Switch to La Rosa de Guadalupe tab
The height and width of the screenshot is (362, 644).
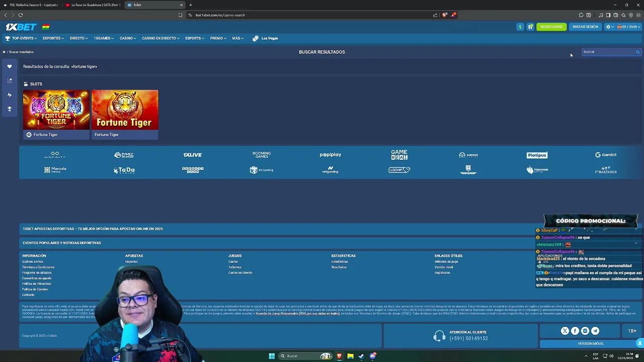point(93,5)
